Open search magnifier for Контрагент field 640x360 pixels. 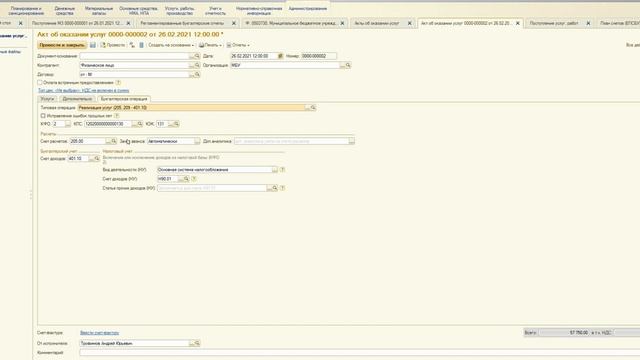(197, 65)
